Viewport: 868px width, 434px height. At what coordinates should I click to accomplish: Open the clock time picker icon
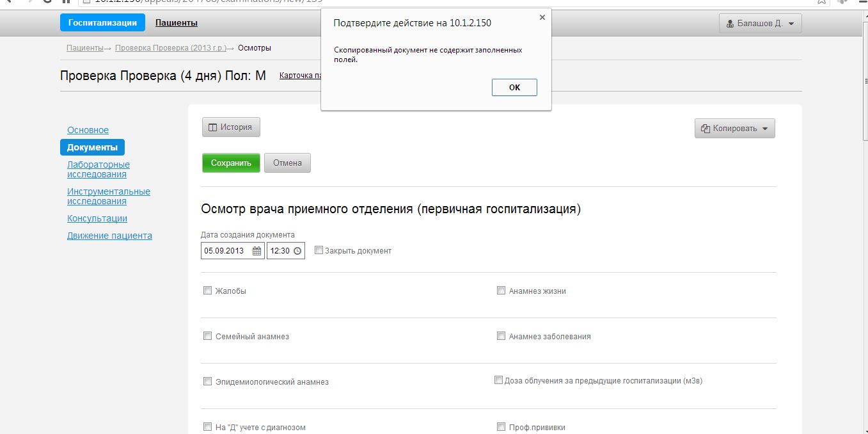click(297, 251)
